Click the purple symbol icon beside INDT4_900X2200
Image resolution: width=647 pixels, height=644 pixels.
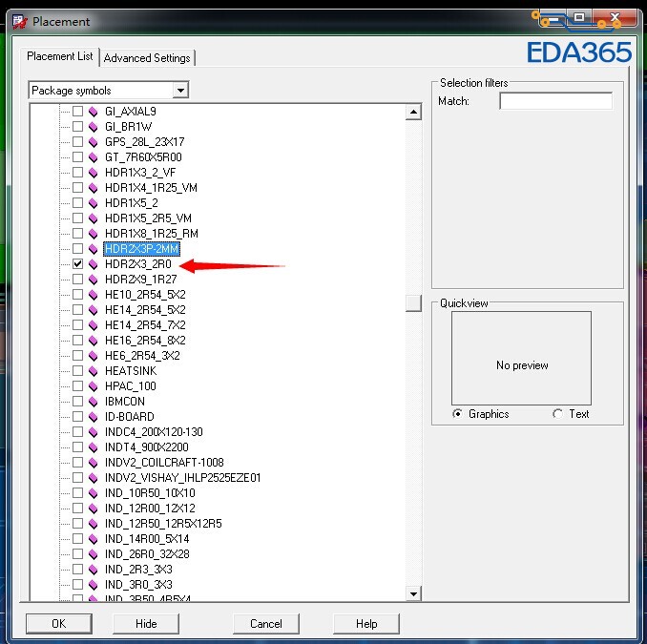click(94, 447)
